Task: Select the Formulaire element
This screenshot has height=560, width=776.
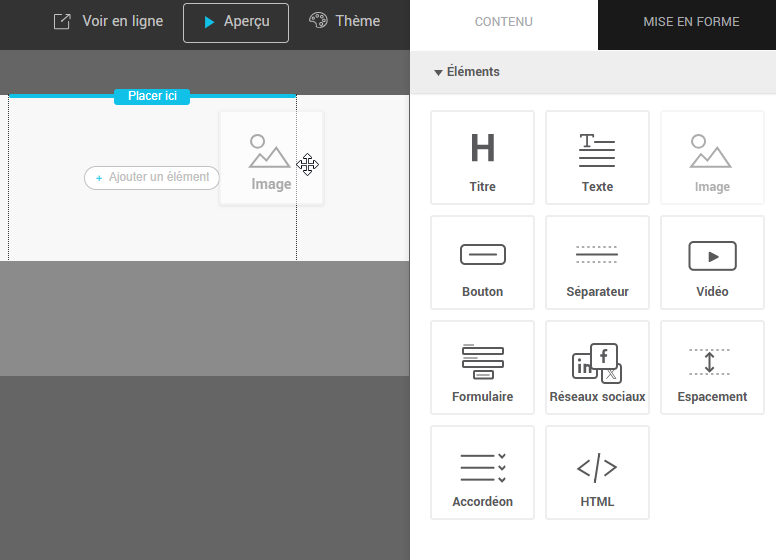Action: 482,367
